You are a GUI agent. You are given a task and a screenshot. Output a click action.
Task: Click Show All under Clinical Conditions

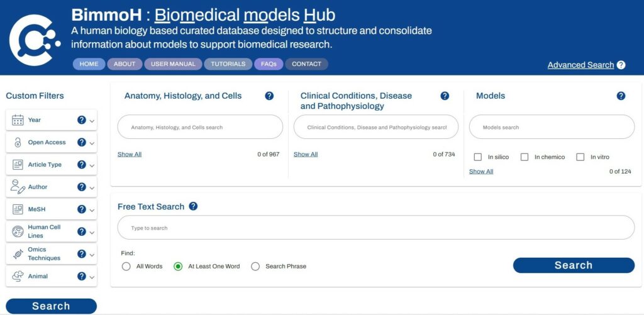point(306,154)
